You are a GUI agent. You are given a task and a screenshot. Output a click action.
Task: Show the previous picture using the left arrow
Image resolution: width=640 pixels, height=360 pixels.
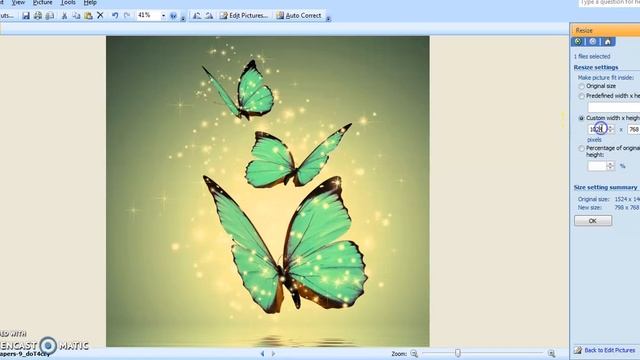pyautogui.click(x=262, y=353)
